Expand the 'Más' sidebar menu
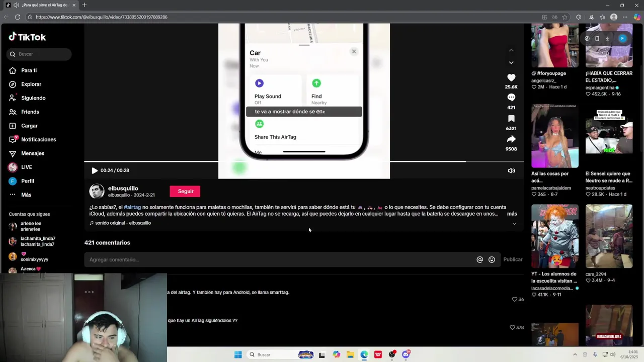The height and width of the screenshot is (362, 644). [26, 195]
